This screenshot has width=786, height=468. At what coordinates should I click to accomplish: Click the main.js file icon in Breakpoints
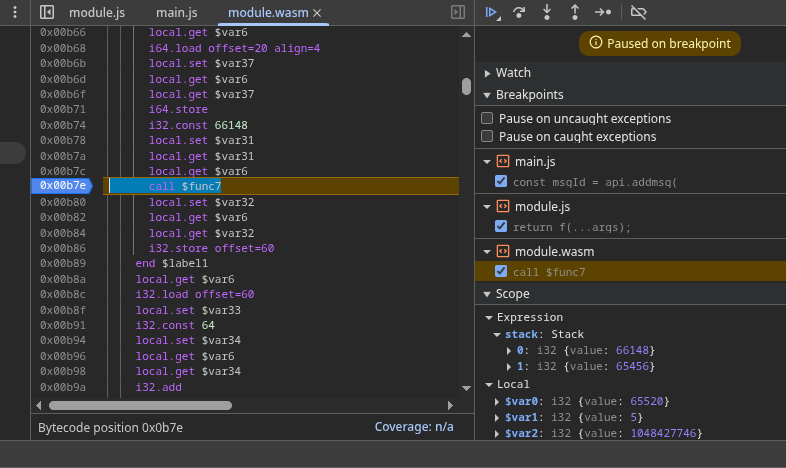pyautogui.click(x=503, y=161)
